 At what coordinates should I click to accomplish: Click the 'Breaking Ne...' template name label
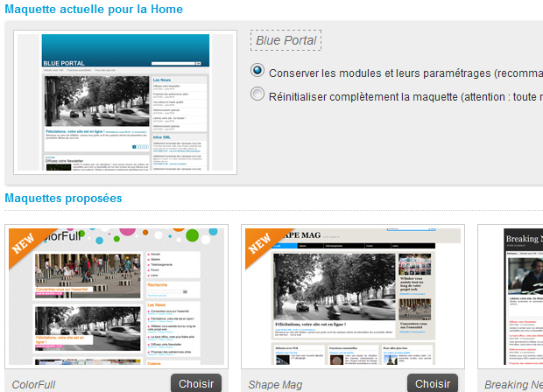click(x=513, y=384)
